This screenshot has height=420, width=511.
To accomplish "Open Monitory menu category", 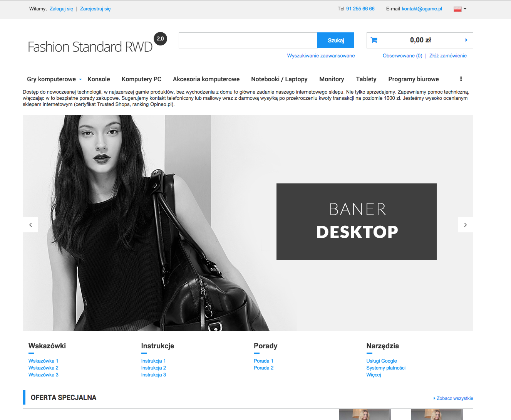I will 332,79.
